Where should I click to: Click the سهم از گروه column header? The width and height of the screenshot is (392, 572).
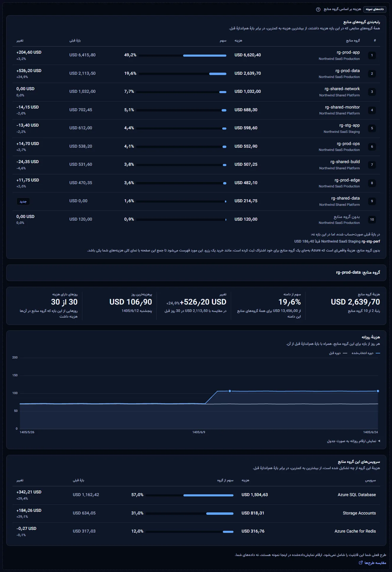coord(225,480)
